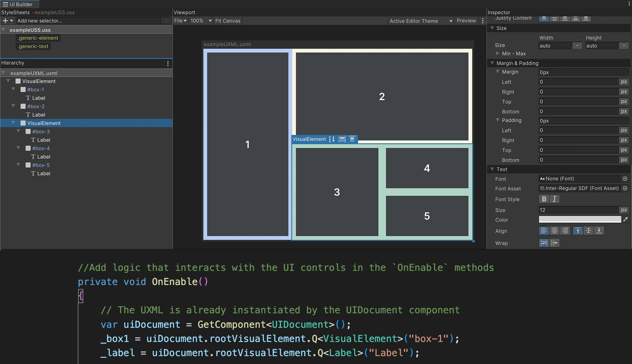Toggle Italic font style
The image size is (632, 364).
(554, 199)
